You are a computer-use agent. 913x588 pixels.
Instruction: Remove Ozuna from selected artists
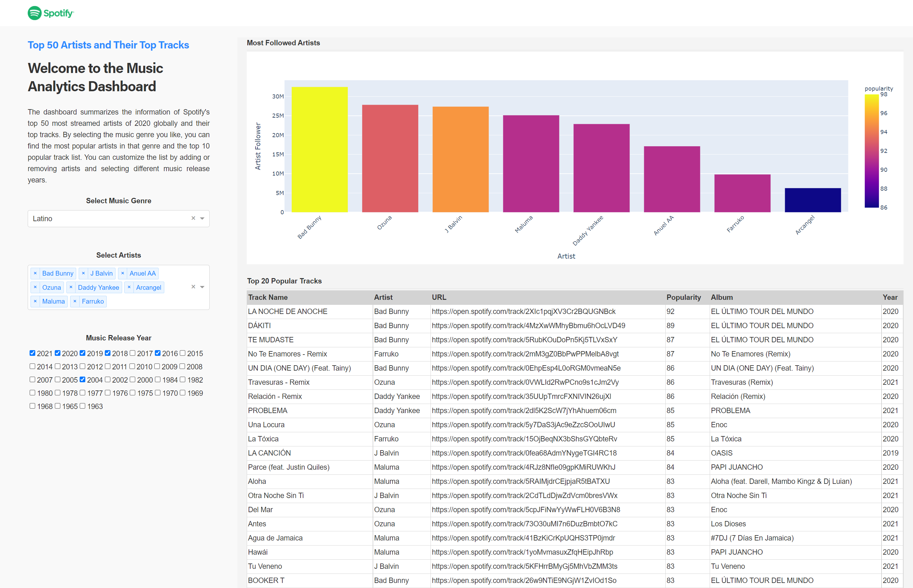pyautogui.click(x=36, y=287)
